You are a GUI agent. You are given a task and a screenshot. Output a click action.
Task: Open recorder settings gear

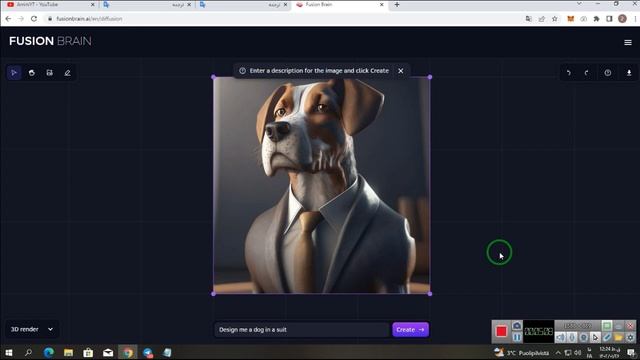click(x=630, y=337)
